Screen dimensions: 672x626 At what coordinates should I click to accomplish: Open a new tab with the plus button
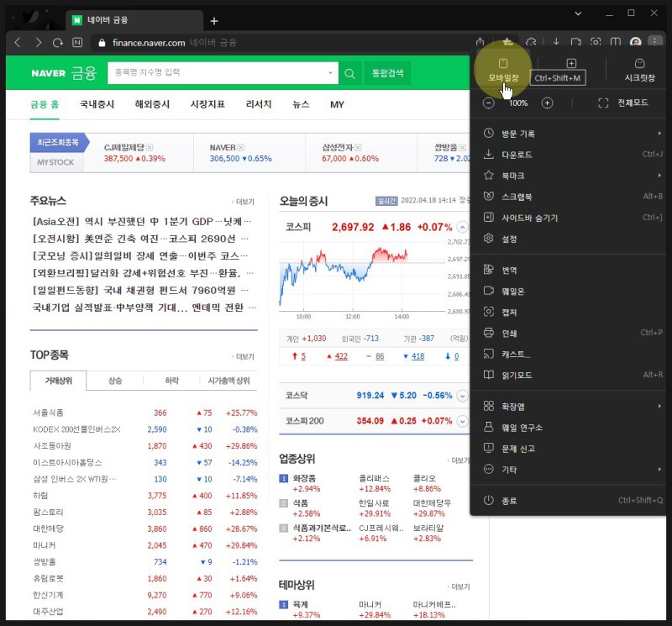pyautogui.click(x=214, y=20)
